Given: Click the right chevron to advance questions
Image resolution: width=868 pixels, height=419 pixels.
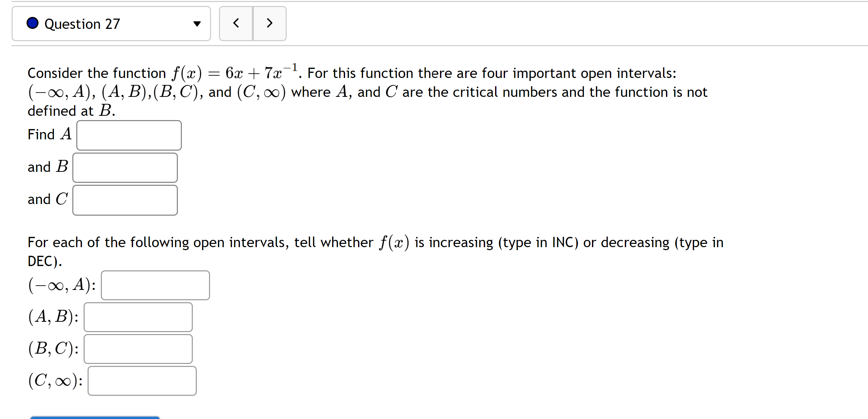Looking at the screenshot, I should tap(269, 24).
